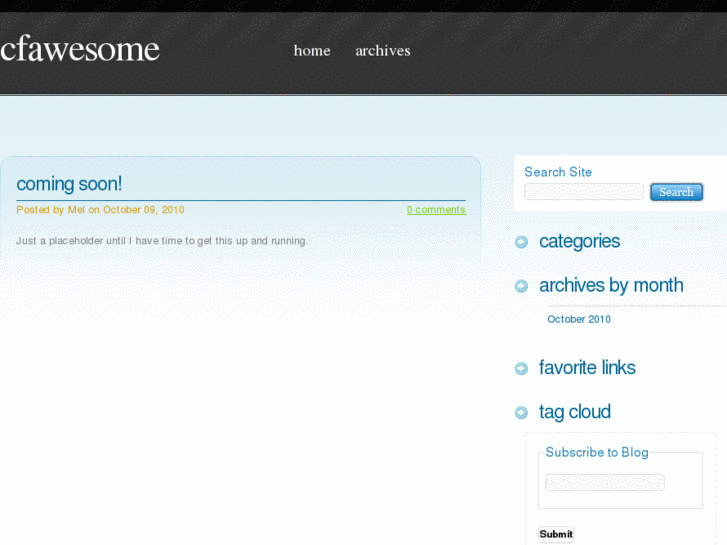Click the arrow icon beside archives by month
Screen dimensions: 727x545
(521, 286)
